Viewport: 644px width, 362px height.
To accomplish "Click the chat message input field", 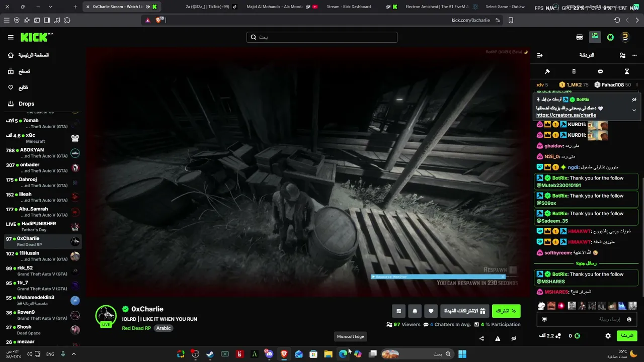I will point(587,319).
